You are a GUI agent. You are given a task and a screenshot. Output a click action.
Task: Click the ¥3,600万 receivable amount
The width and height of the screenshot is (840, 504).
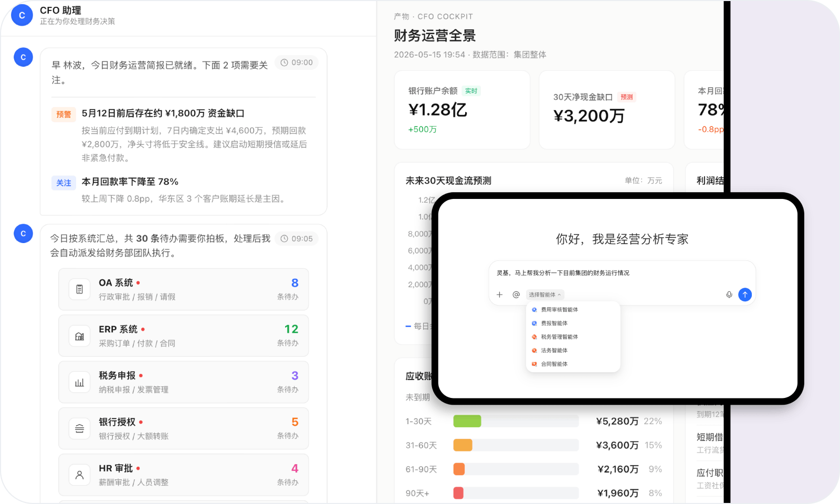[617, 445]
